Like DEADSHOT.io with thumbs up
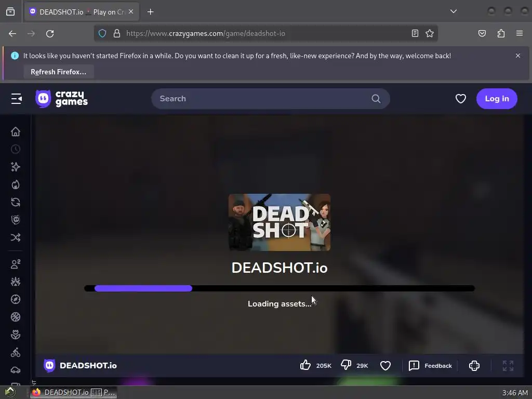The image size is (532, 399). [305, 365]
